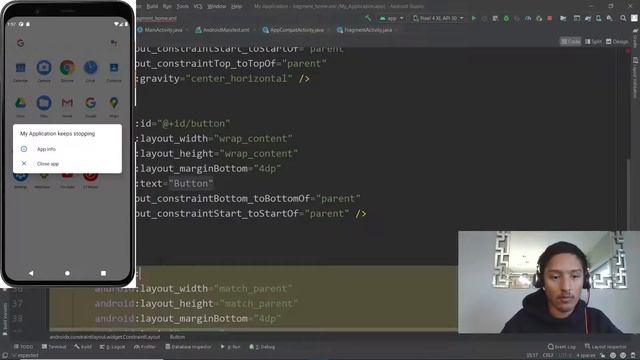The width and height of the screenshot is (640, 360).
Task: Click the center_horizontal gravity value
Action: click(239, 78)
